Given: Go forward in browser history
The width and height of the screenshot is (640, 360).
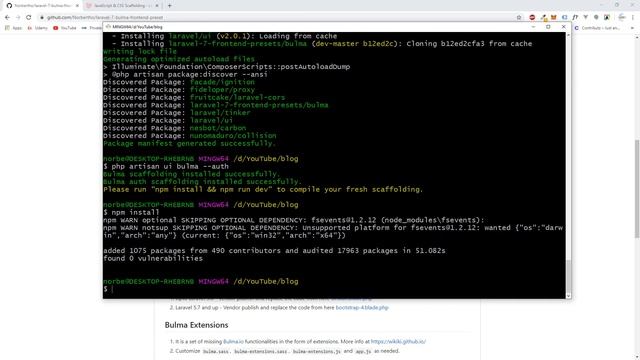Looking at the screenshot, I should [x=18, y=18].
